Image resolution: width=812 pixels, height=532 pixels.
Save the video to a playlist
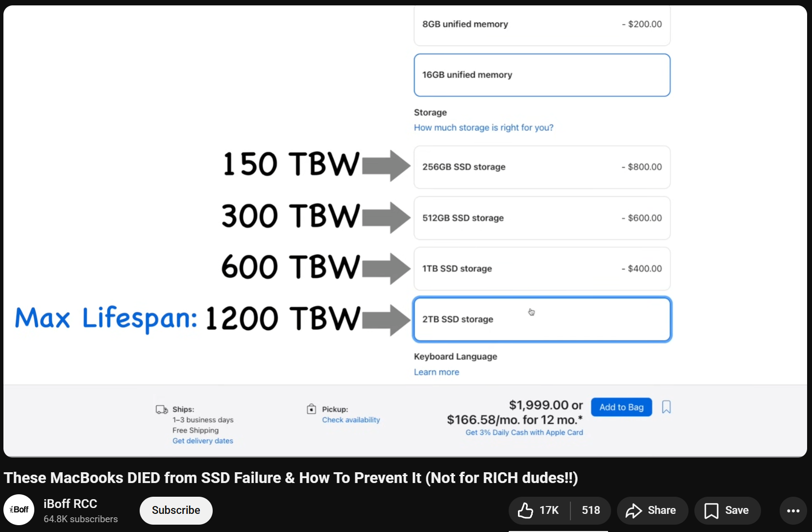click(x=727, y=510)
